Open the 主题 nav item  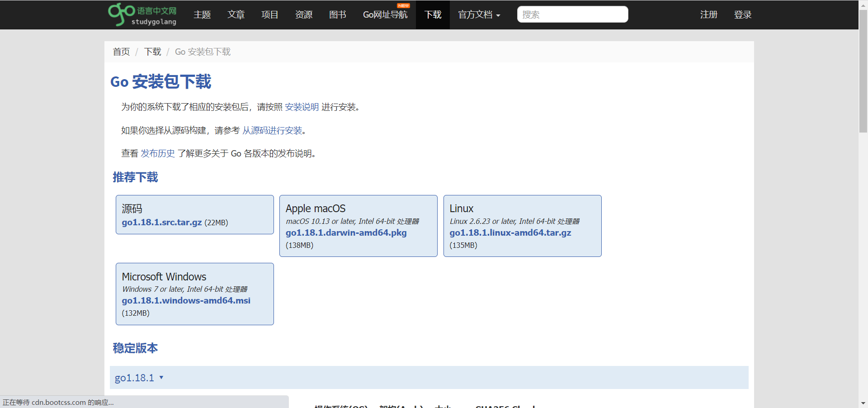coord(202,14)
